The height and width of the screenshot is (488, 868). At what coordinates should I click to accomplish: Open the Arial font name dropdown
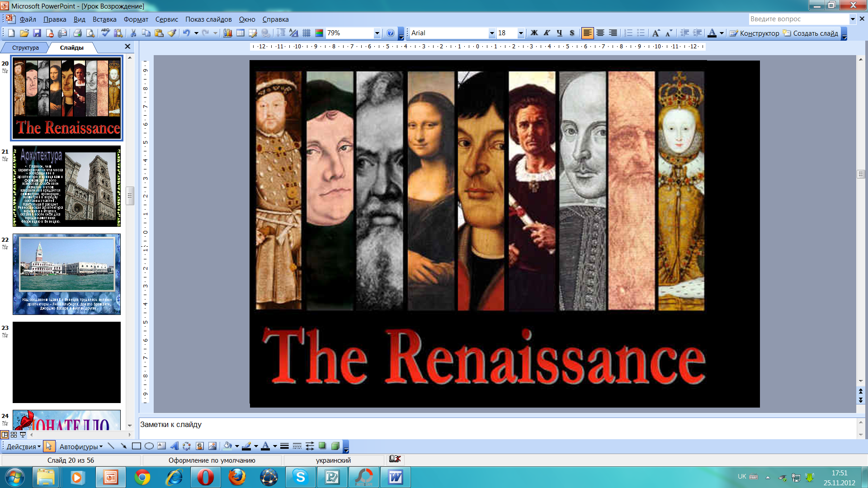tap(492, 33)
